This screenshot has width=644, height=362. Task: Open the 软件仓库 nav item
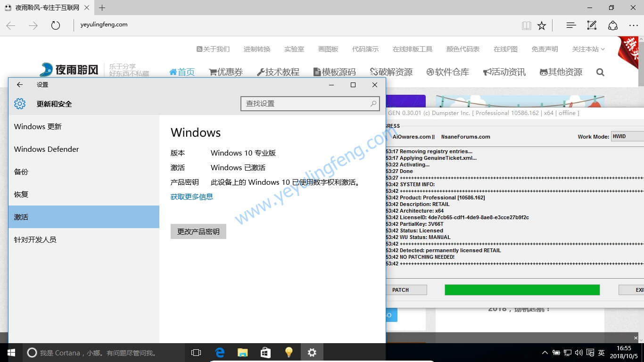448,72
